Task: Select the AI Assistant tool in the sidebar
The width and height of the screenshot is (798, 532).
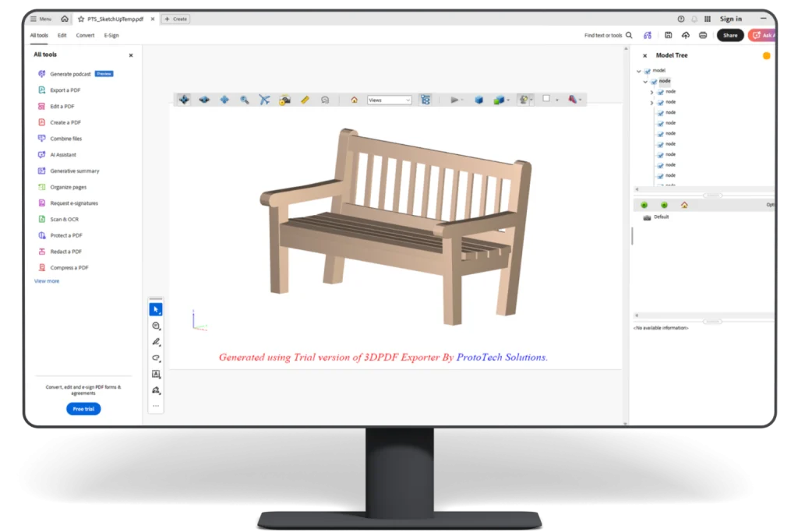Action: click(64, 154)
